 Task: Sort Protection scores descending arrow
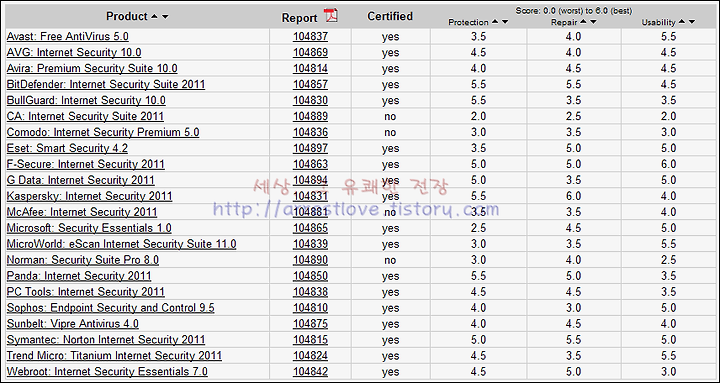pos(505,22)
